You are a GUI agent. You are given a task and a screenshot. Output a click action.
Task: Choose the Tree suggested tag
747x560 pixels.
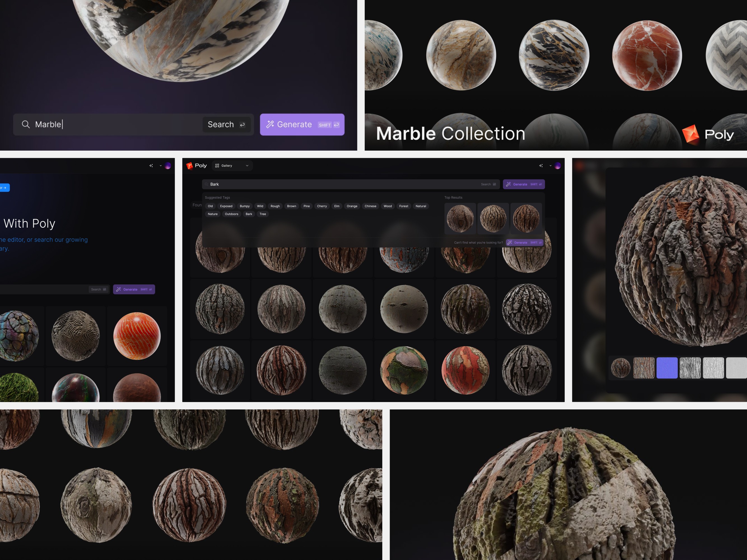262,214
